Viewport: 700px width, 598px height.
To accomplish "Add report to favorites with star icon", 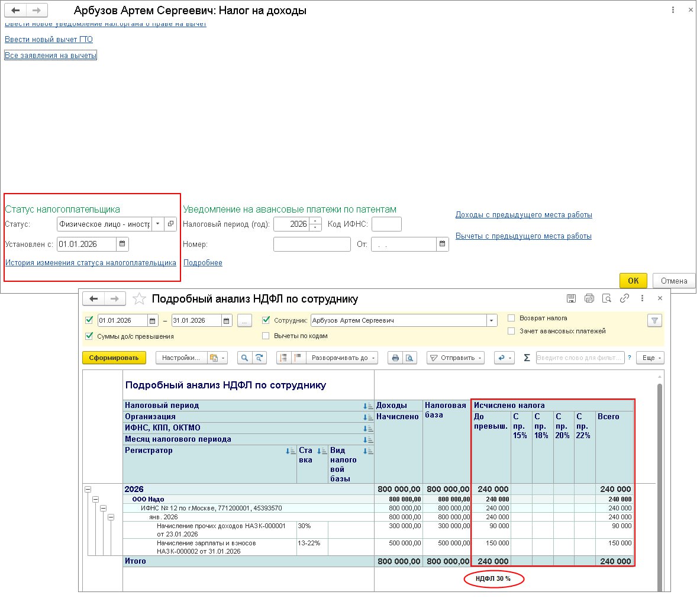I will point(139,299).
